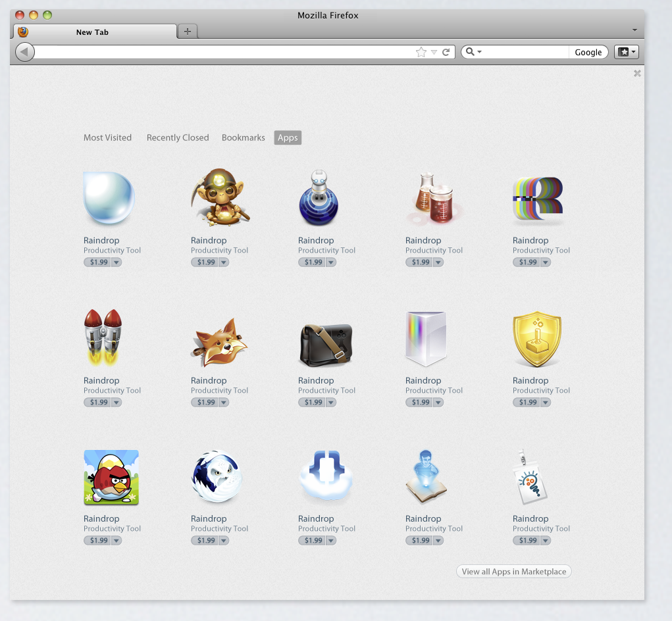Click Raindrop title under gold shield app
672x621 pixels.
(x=530, y=380)
